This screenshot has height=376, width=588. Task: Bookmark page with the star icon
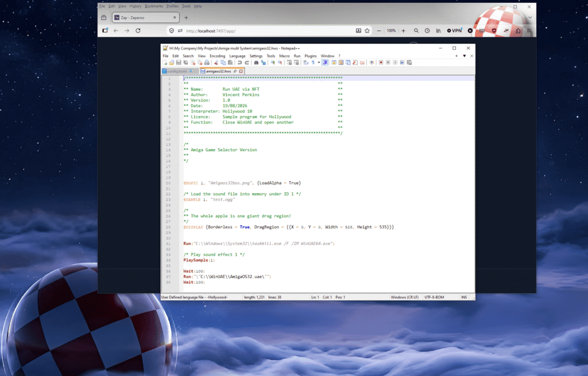click(367, 31)
